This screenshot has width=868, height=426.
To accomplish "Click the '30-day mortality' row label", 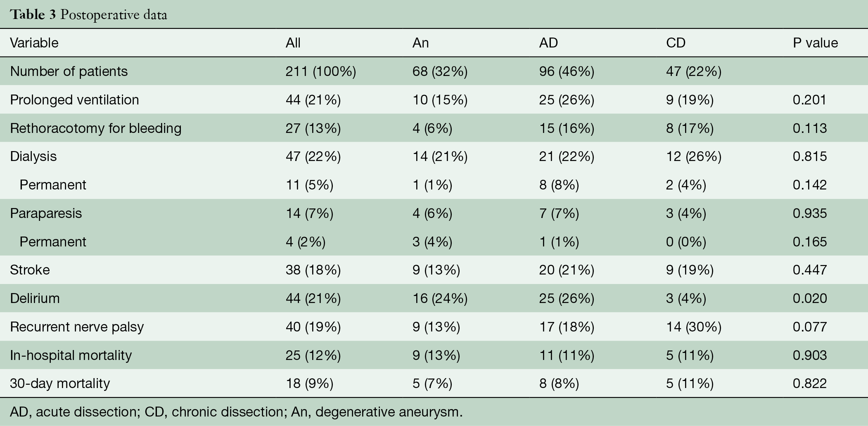I will pos(60,383).
